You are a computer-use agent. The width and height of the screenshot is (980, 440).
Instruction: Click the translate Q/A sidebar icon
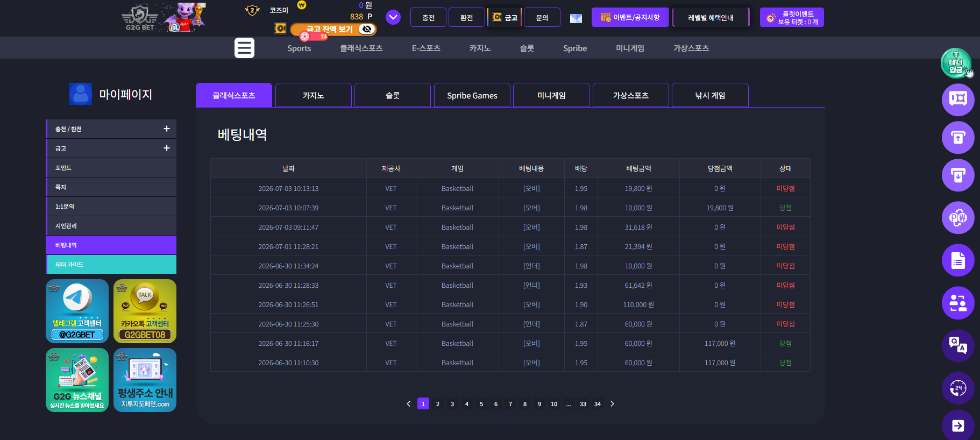[x=958, y=345]
